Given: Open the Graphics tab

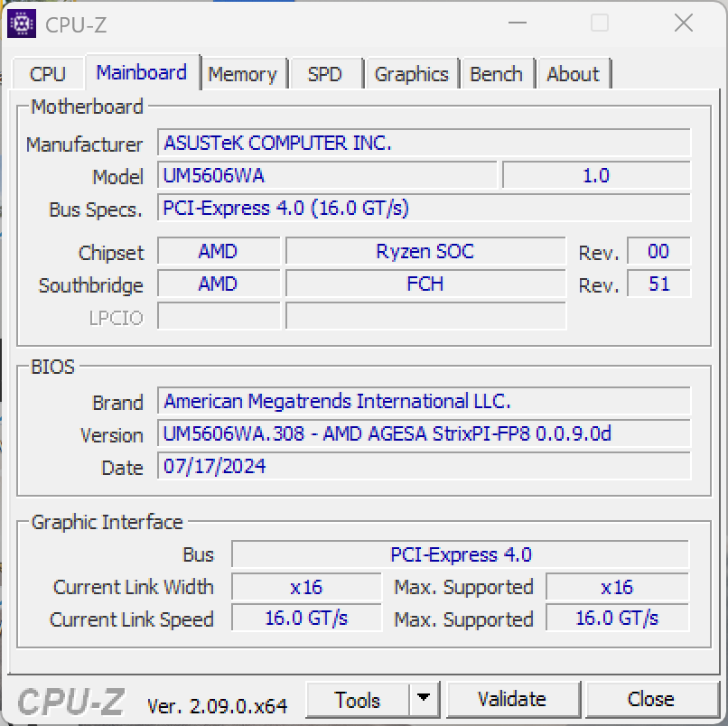Looking at the screenshot, I should pos(411,74).
